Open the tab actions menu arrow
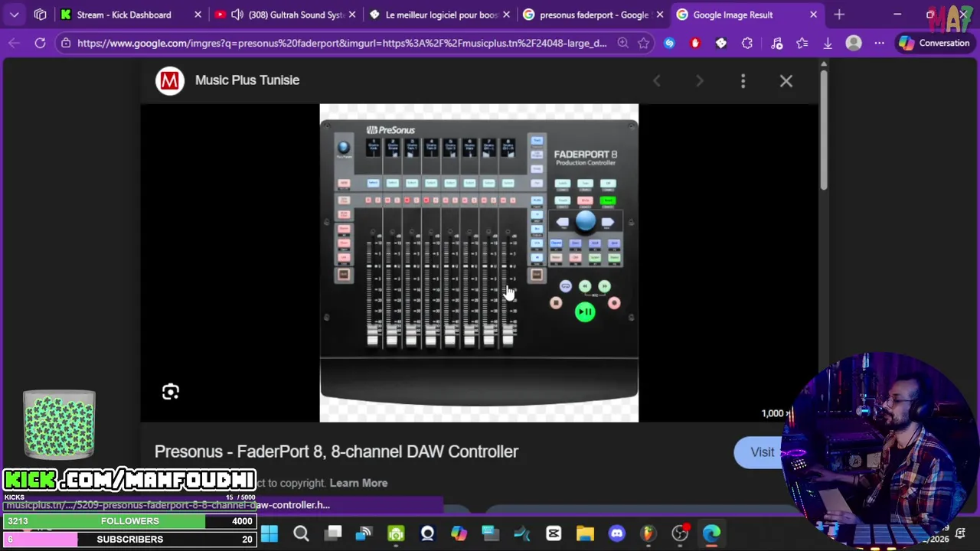The image size is (980, 551). point(14,15)
